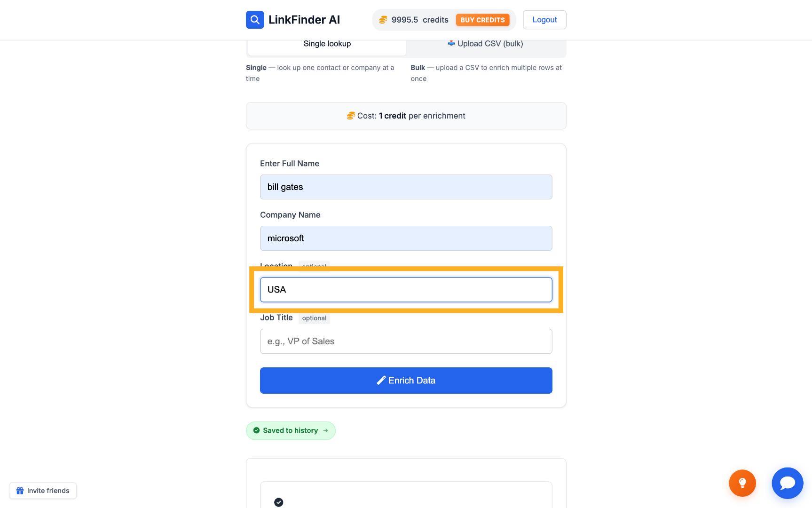The height and width of the screenshot is (508, 812).
Task: Click the gift icon in Invite friends
Action: [x=20, y=491]
